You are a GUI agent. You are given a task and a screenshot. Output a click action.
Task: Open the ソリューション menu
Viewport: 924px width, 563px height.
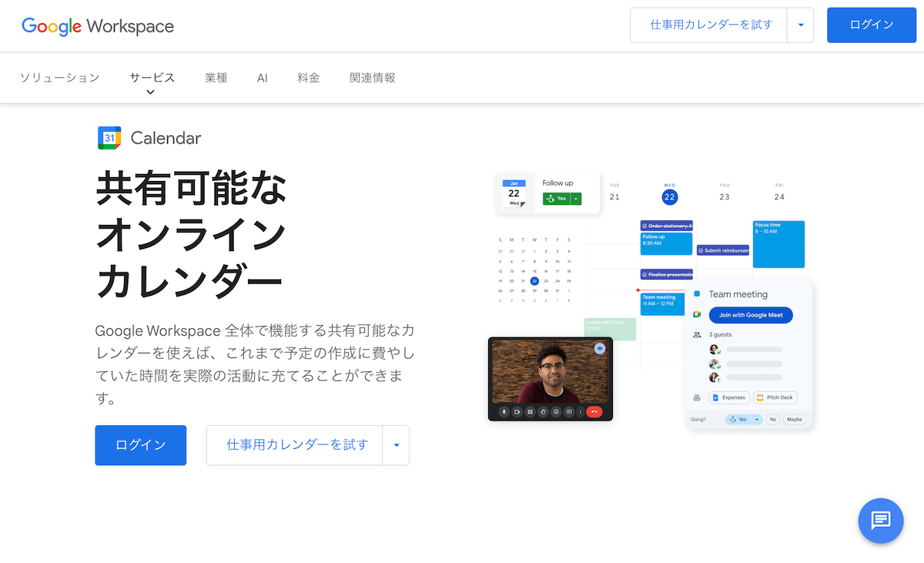tap(60, 78)
